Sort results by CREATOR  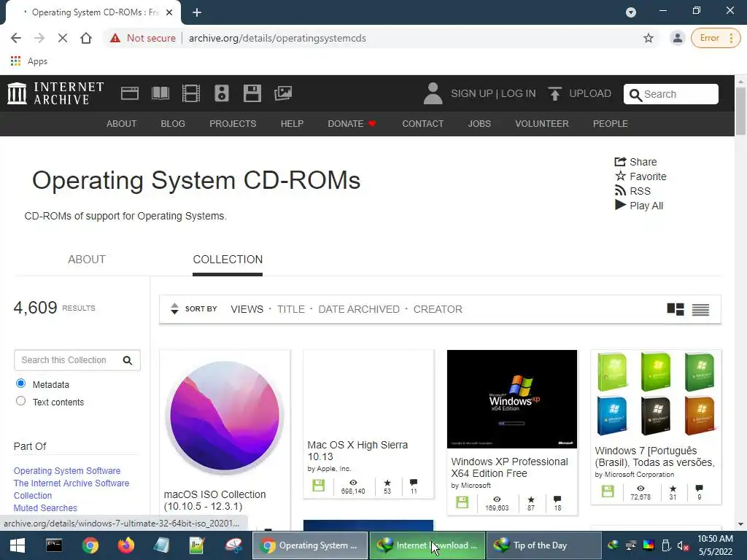coord(438,309)
